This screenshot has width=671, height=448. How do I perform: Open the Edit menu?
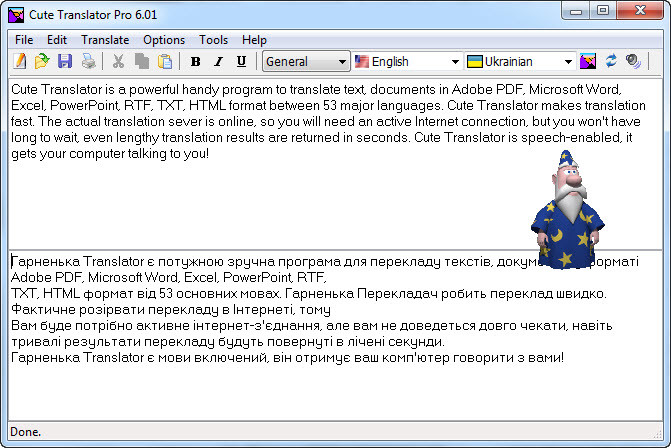(57, 40)
